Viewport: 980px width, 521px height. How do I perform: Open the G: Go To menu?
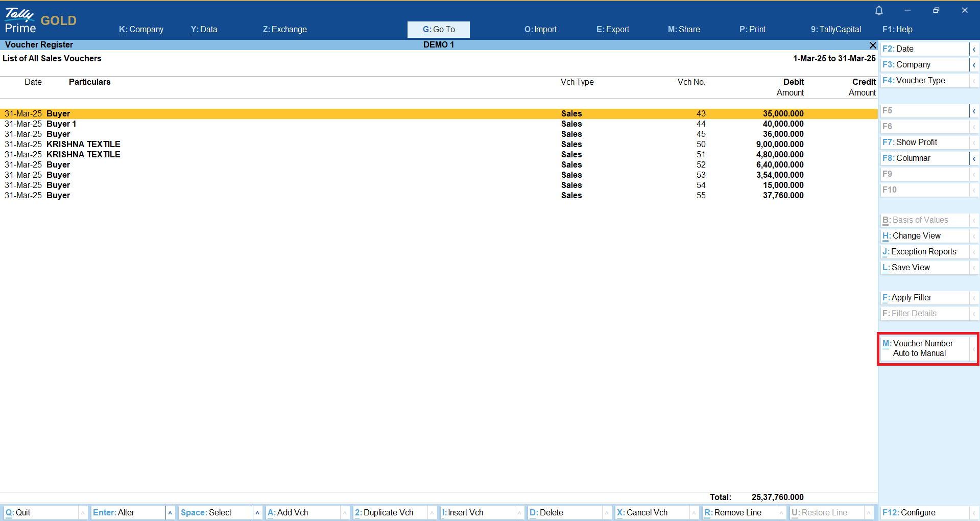(438, 30)
